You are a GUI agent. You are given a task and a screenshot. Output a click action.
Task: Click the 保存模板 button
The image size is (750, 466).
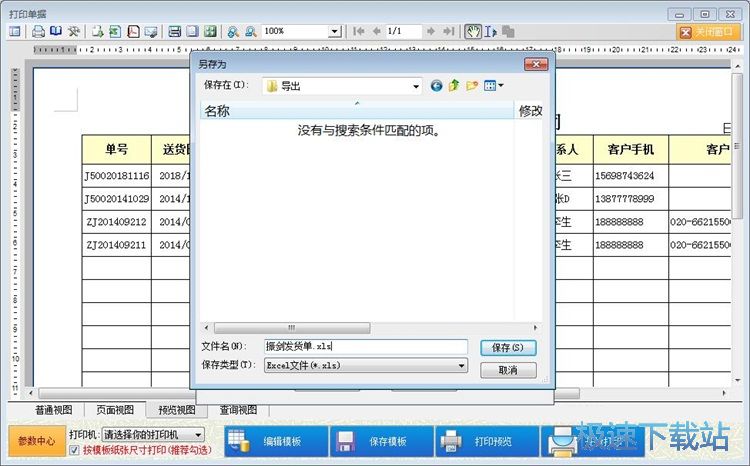coord(382,441)
